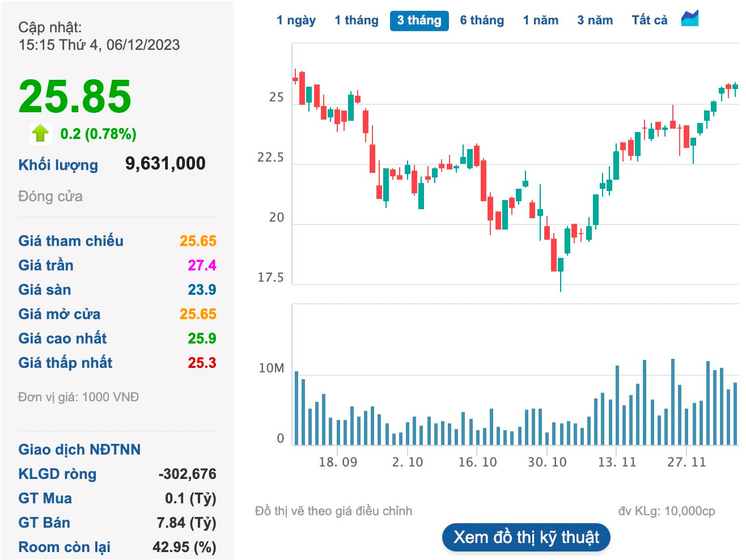Screen dimensions: 746x560
Task: Switch chart range to 1 tháng
Action: pyautogui.click(x=357, y=20)
